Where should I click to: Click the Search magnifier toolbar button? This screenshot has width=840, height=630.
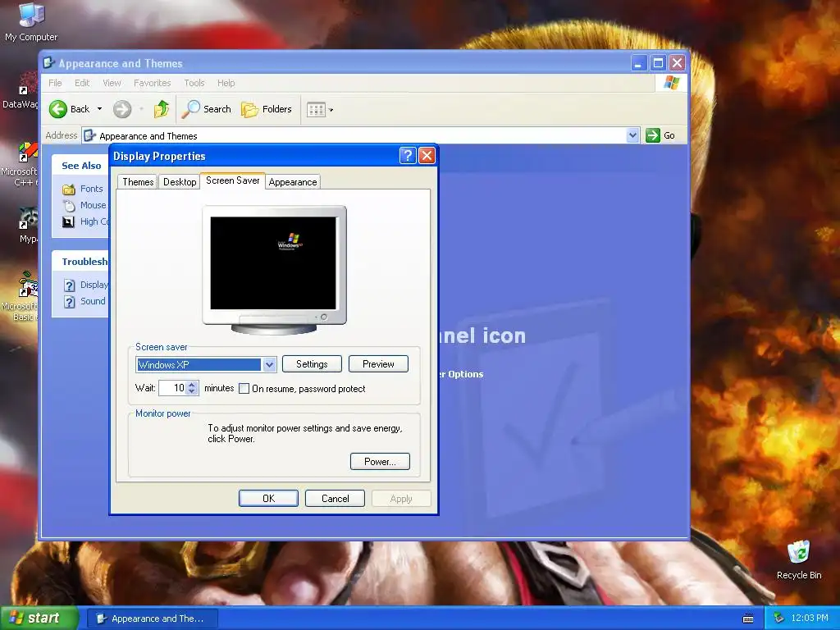[206, 109]
